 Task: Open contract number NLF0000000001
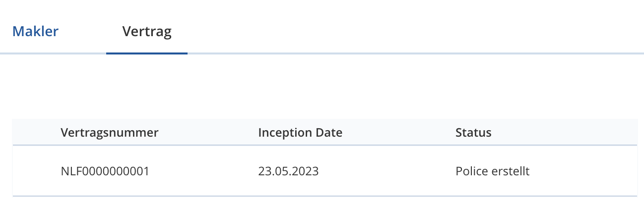pos(105,171)
